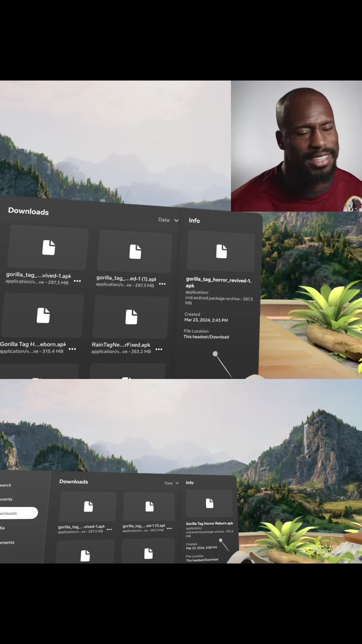Expand the Date sort dropdown in upper panel
This screenshot has height=644, width=362.
pyautogui.click(x=169, y=220)
